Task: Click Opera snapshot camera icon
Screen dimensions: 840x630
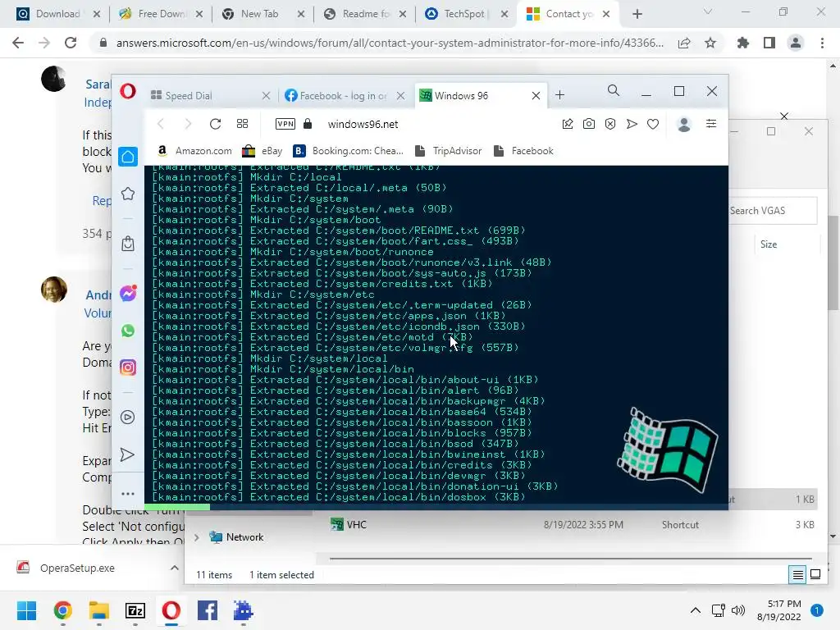Action: 589,125
